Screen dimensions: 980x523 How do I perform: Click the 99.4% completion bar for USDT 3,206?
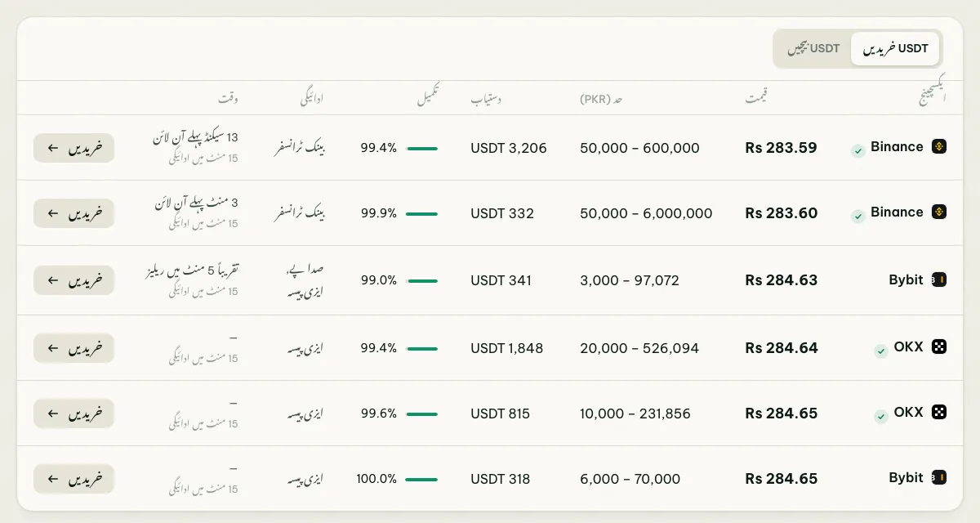[x=421, y=148]
